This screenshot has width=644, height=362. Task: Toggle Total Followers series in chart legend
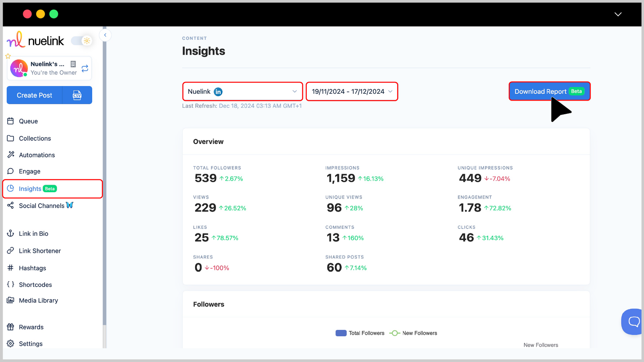pos(359,333)
